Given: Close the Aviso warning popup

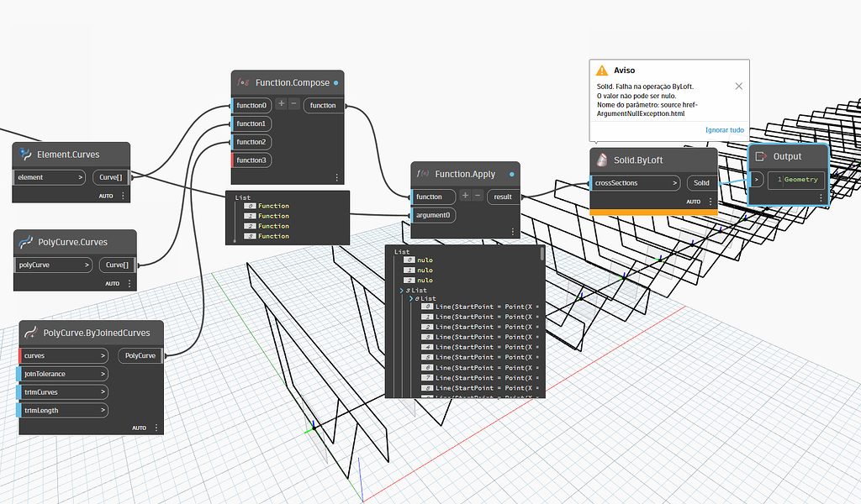Looking at the screenshot, I should [738, 86].
